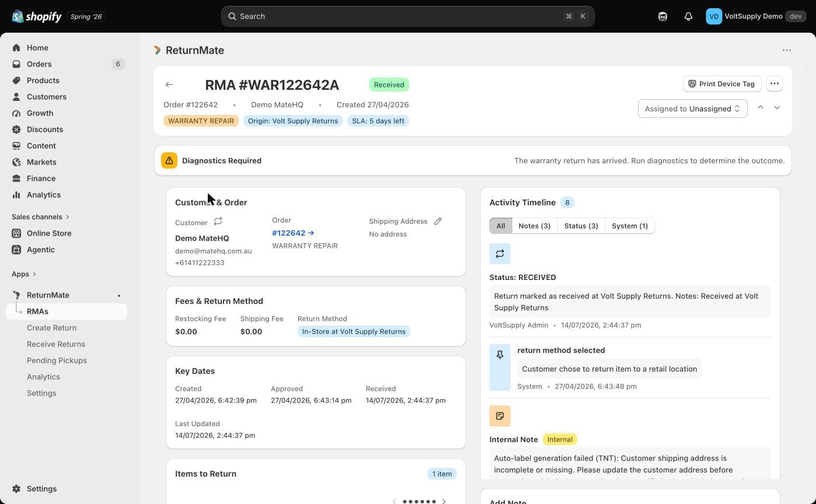Open order #122642 link
This screenshot has height=504, width=816.
[x=293, y=233]
